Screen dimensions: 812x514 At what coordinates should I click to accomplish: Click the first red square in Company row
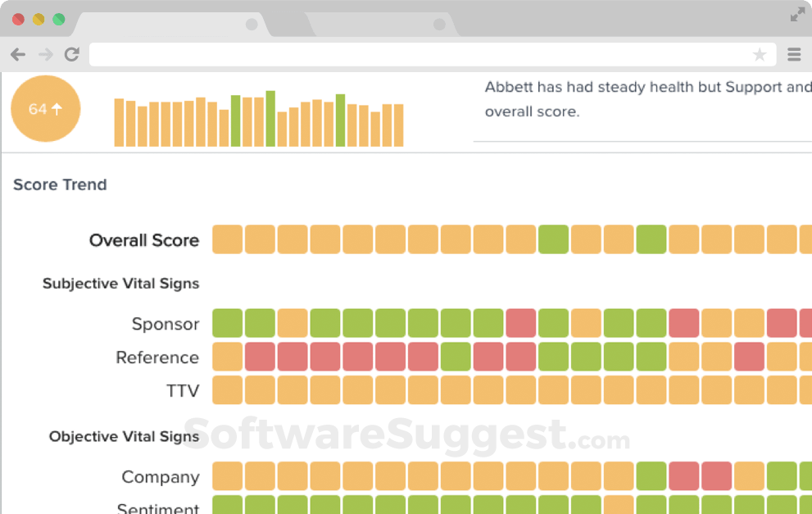(684, 475)
